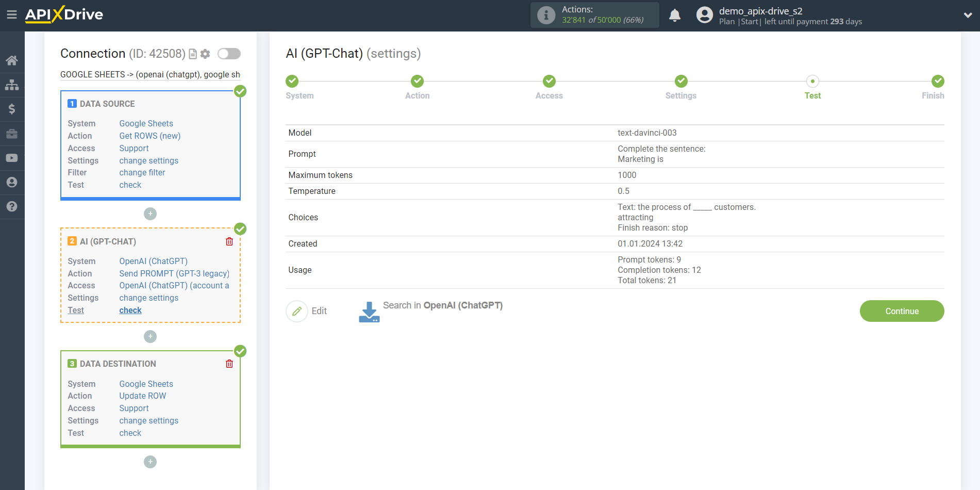
Task: Open Update ROW action link
Action: pos(142,396)
